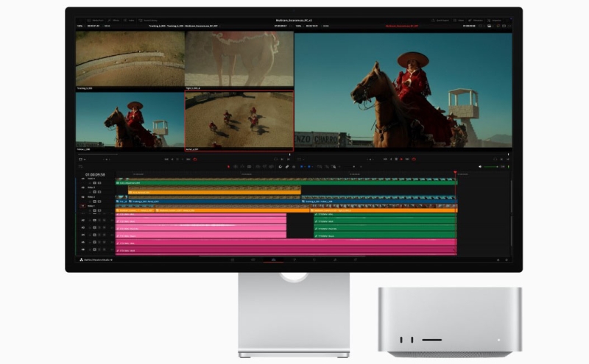Select the horse underside multicam angle
This screenshot has width=589, height=364.
tap(239, 59)
